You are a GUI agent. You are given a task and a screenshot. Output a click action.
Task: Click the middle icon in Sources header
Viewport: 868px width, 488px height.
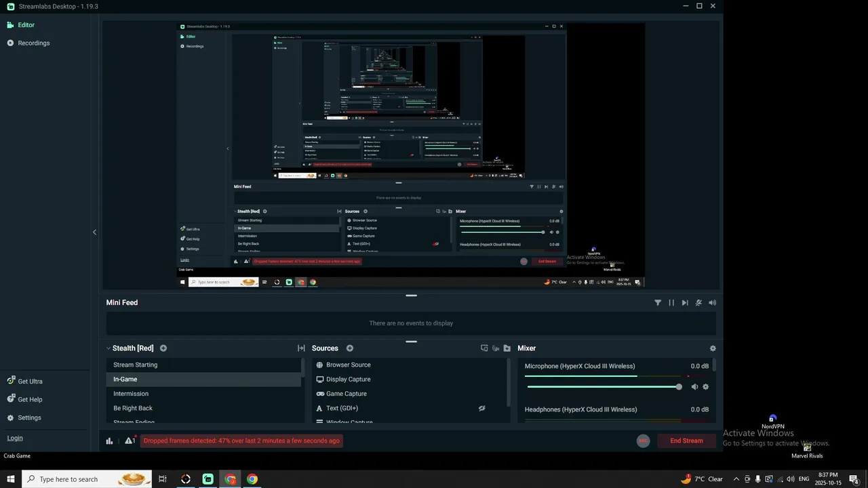(496, 348)
